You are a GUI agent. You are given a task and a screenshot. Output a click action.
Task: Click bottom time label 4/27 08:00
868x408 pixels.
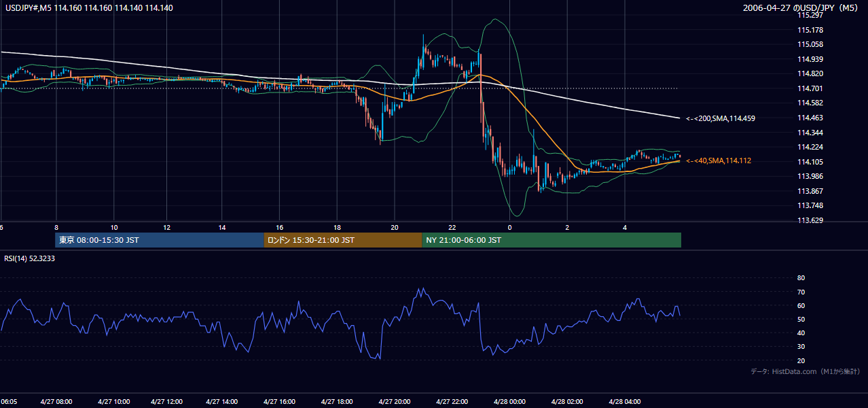(56, 401)
